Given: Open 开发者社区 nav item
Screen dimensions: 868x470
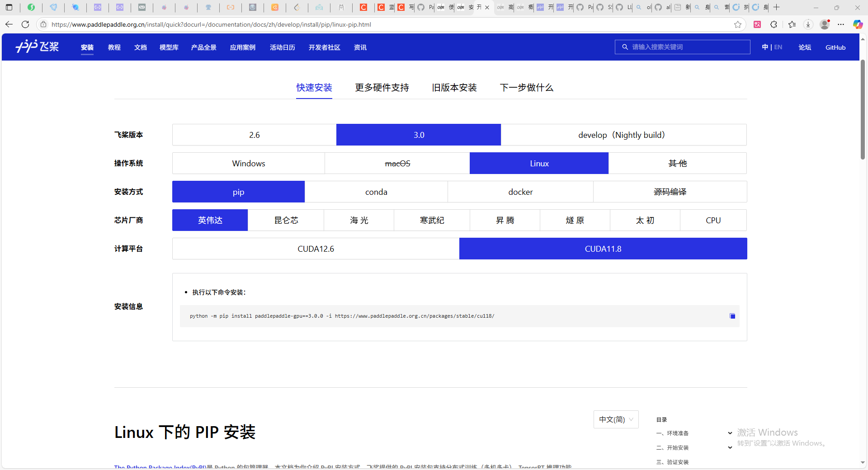Looking at the screenshot, I should click(x=325, y=47).
